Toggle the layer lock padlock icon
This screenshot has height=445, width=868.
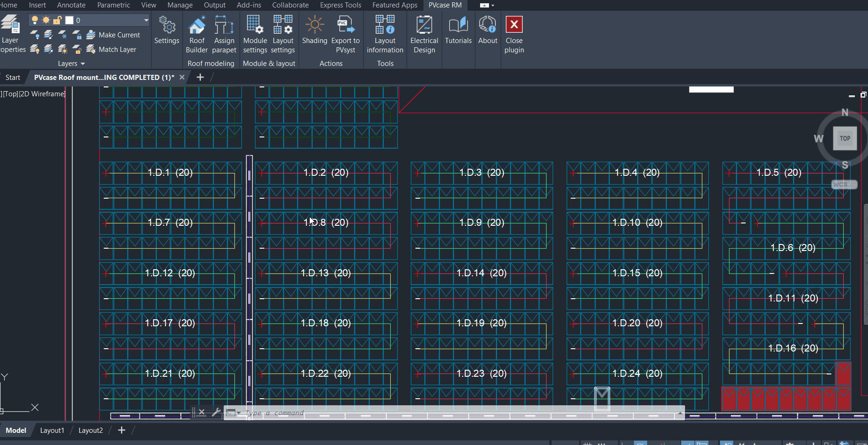point(57,20)
